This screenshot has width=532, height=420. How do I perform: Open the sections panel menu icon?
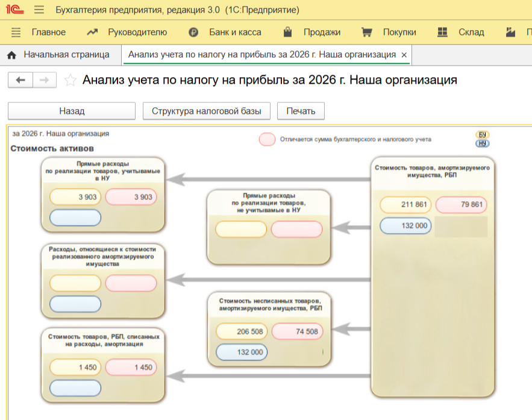pyautogui.click(x=16, y=32)
